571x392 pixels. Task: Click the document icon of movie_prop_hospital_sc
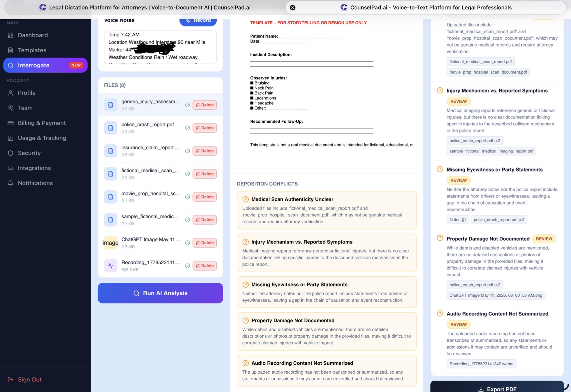(x=111, y=197)
